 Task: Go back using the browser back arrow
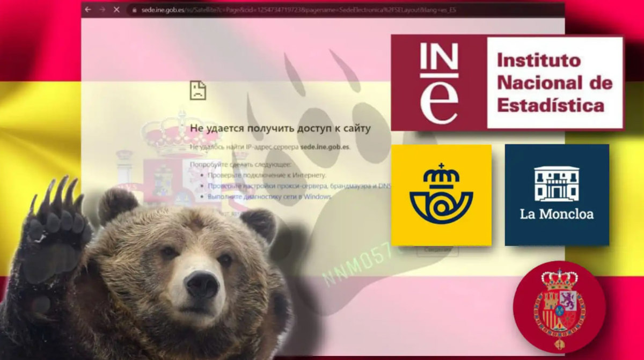(x=88, y=10)
